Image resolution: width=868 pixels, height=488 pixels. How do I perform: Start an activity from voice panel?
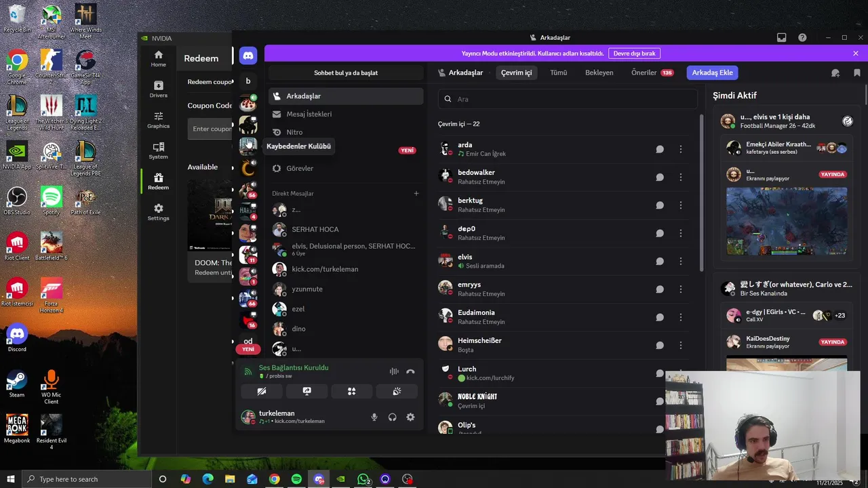click(351, 391)
